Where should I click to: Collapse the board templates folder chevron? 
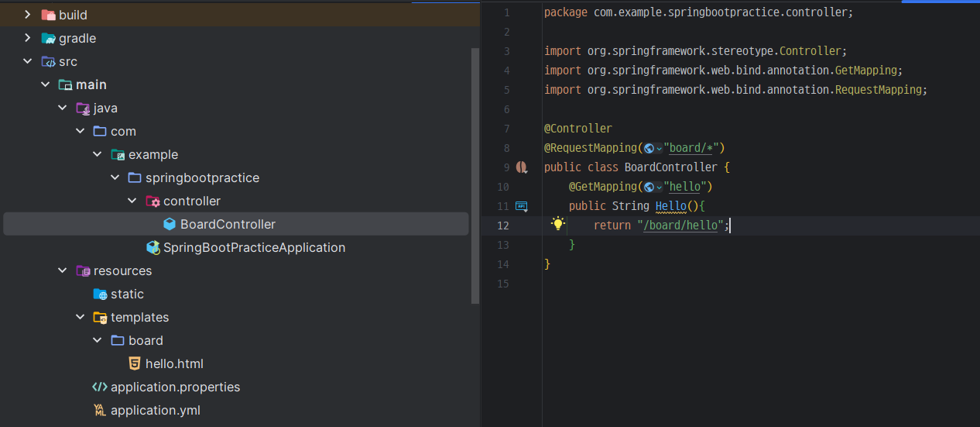point(98,340)
